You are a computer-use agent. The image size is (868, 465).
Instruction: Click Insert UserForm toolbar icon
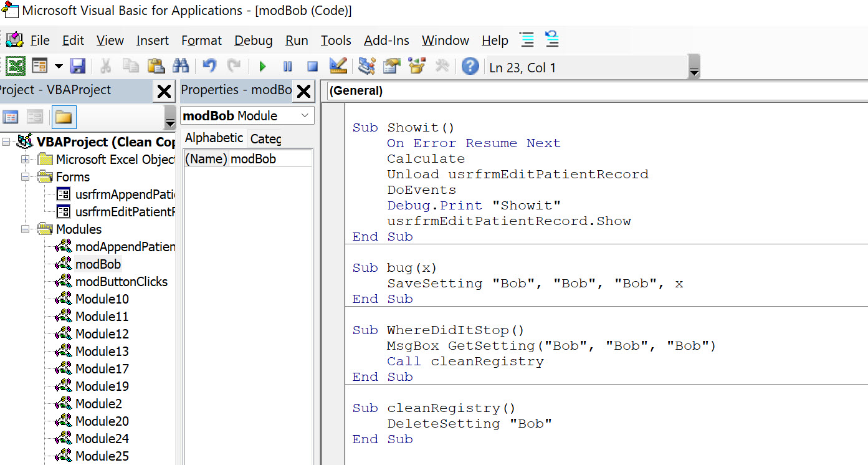[40, 66]
